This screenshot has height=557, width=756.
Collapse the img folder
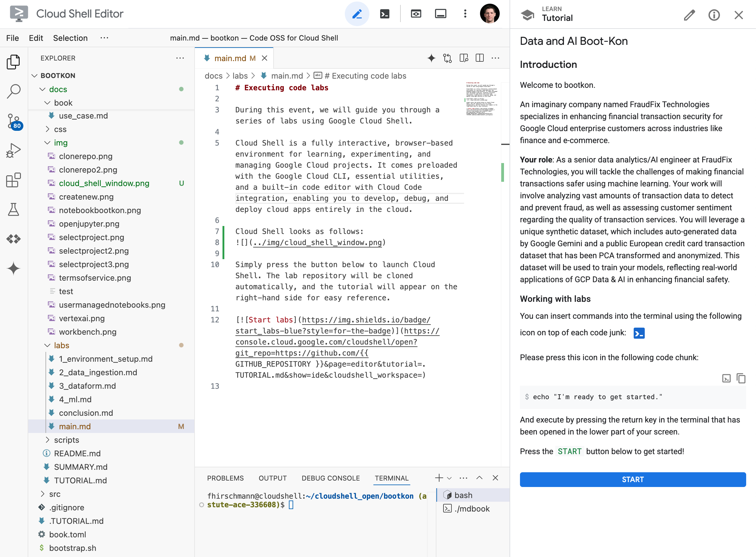coord(111,142)
